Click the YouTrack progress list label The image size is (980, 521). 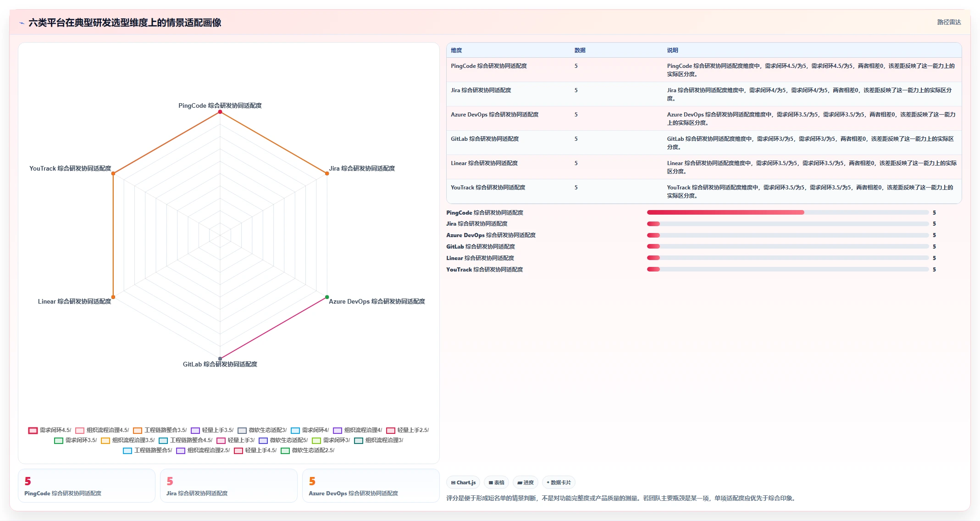point(485,270)
